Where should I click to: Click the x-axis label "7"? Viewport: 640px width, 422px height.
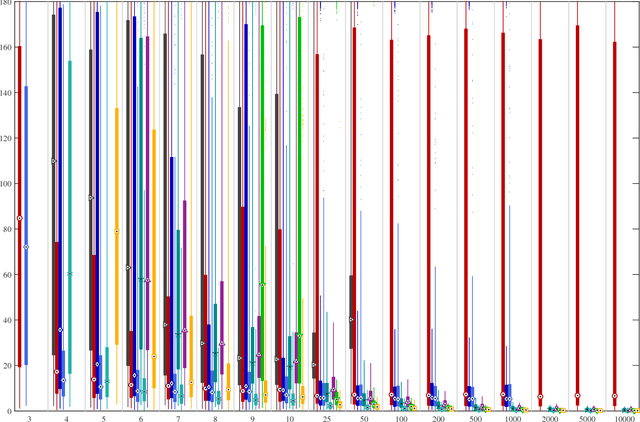178,419
